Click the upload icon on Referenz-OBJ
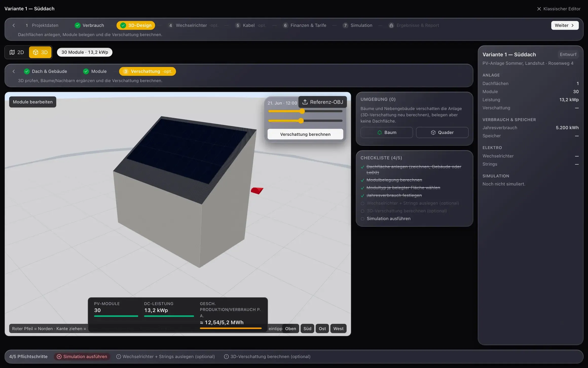The width and height of the screenshot is (588, 368). tap(305, 102)
